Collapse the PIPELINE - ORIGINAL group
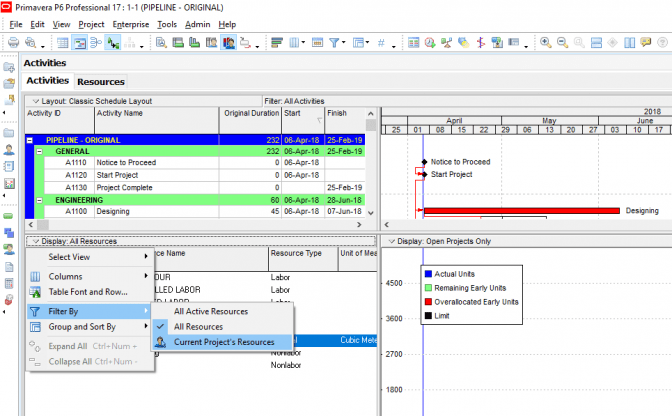 29,140
